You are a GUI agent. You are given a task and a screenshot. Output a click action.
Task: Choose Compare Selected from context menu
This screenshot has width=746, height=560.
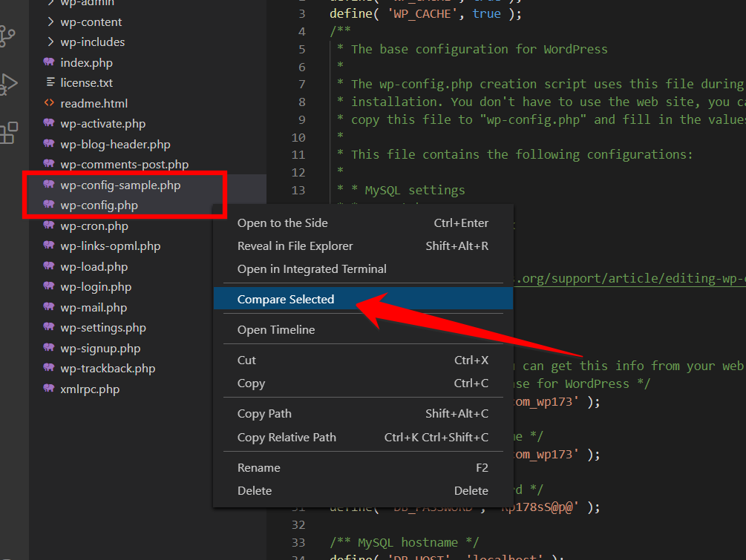[363, 299]
